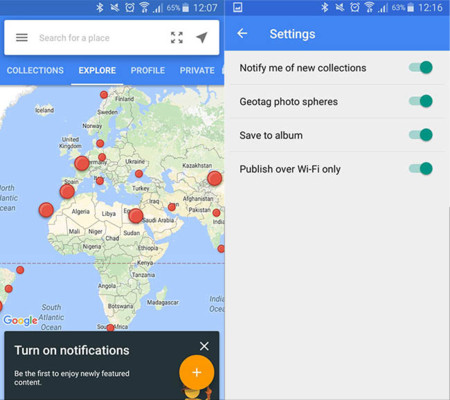Tap the Madagascar label on the map

pos(163,302)
